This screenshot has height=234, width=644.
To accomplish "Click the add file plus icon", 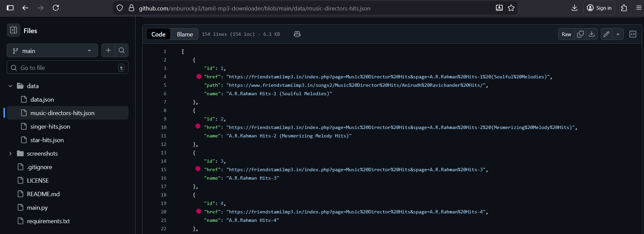I will [108, 50].
